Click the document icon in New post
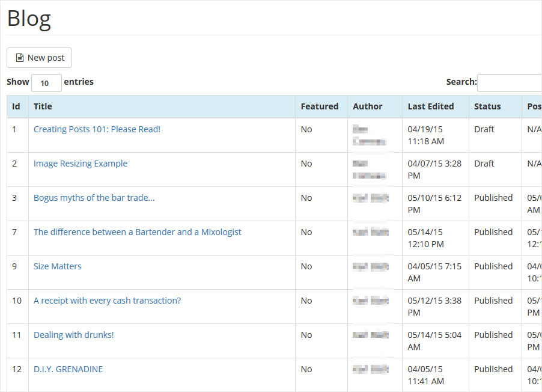The width and height of the screenshot is (542, 392). (19, 58)
